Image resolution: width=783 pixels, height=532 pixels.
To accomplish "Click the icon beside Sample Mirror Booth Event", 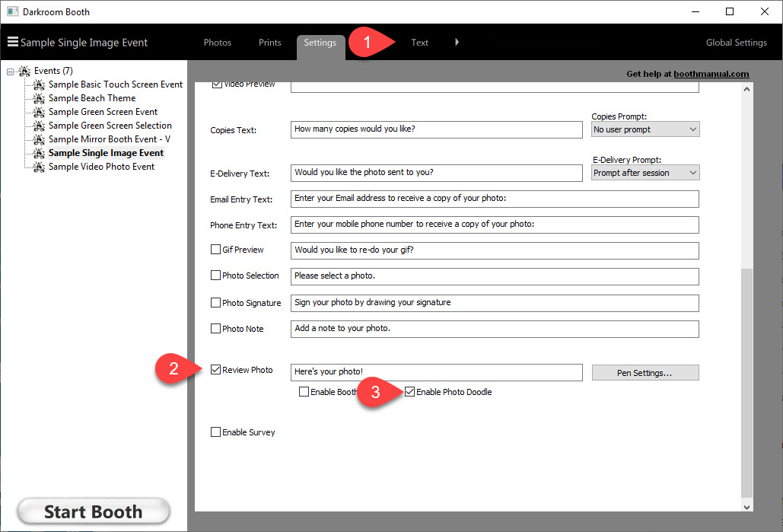I will [39, 139].
